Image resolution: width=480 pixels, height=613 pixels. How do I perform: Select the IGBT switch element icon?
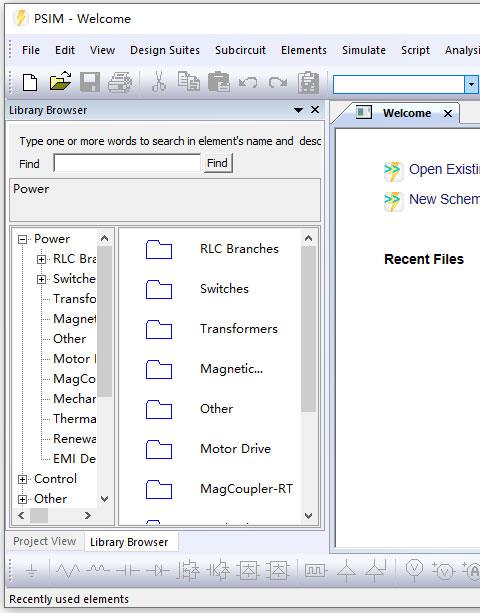[218, 571]
